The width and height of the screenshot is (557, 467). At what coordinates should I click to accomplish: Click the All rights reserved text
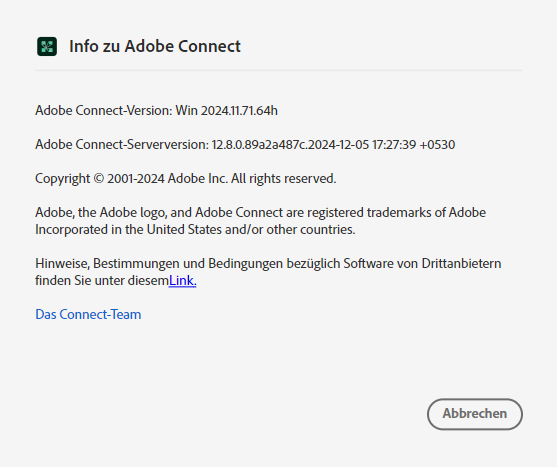283,178
